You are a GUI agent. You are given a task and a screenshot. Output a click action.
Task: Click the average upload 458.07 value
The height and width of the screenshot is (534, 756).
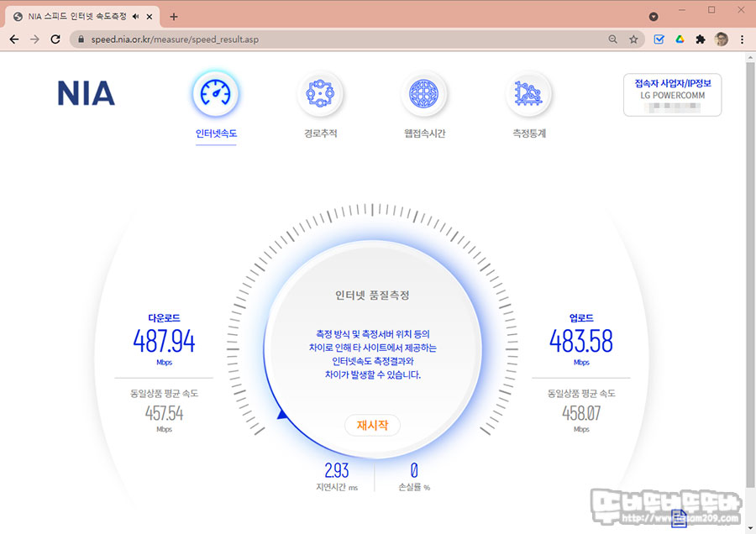tap(581, 413)
